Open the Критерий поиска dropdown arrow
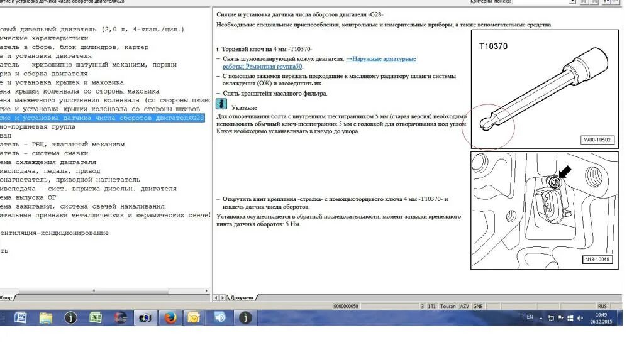 coord(572,2)
